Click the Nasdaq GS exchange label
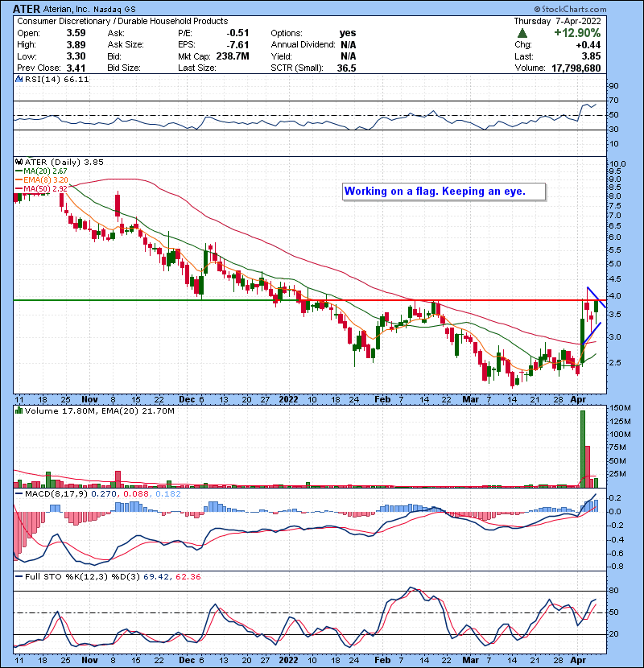This screenshot has height=668, width=644. tap(114, 10)
